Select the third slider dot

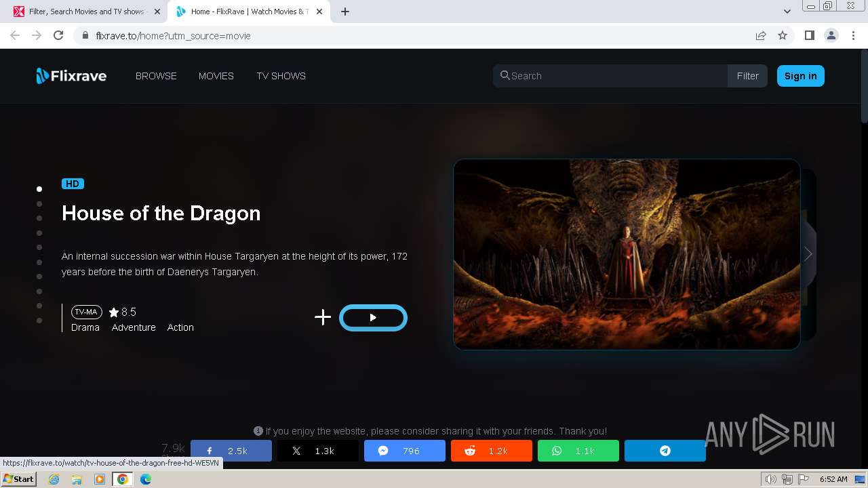coord(39,218)
